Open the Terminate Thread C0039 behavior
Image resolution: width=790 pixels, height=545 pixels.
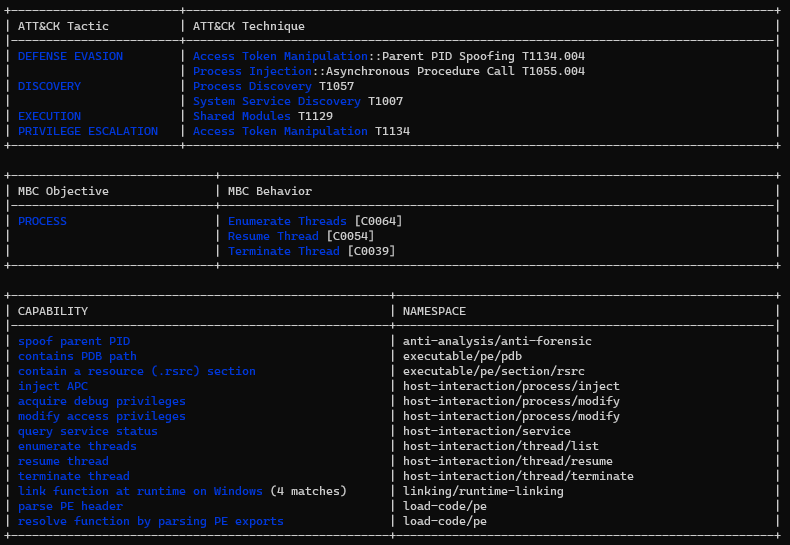[284, 251]
